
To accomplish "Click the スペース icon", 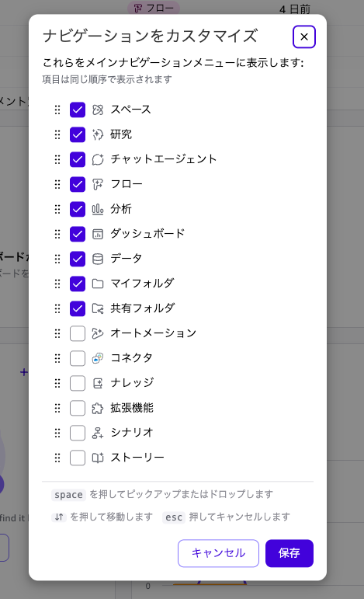I will 98,110.
